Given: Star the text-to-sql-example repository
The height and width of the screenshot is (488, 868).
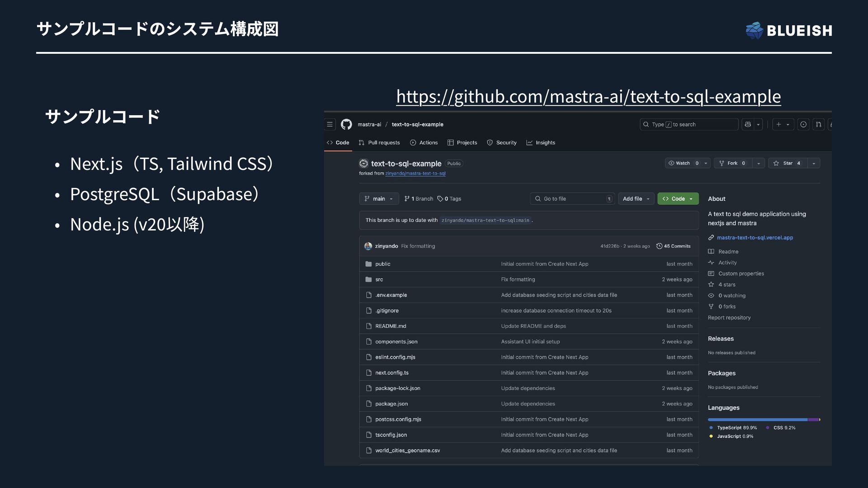Looking at the screenshot, I should click(787, 163).
